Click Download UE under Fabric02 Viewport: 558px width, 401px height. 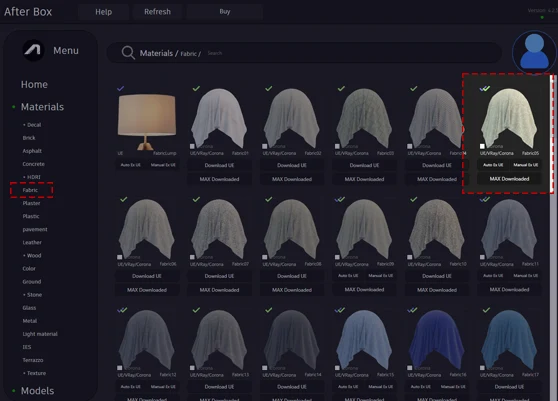292,165
